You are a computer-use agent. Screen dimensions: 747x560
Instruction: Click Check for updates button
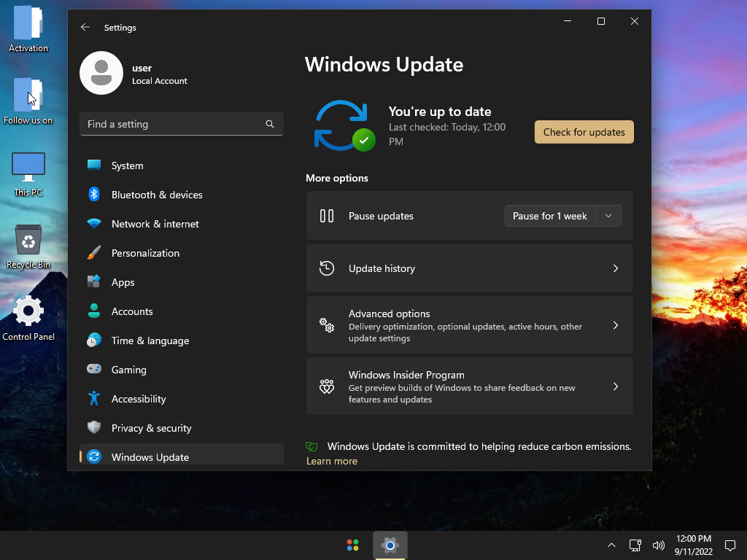click(x=584, y=132)
